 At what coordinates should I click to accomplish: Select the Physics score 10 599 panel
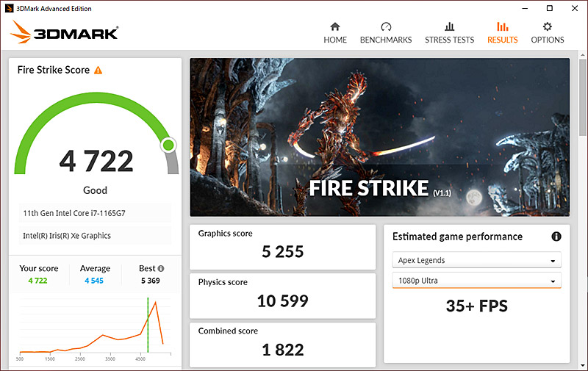tap(283, 294)
